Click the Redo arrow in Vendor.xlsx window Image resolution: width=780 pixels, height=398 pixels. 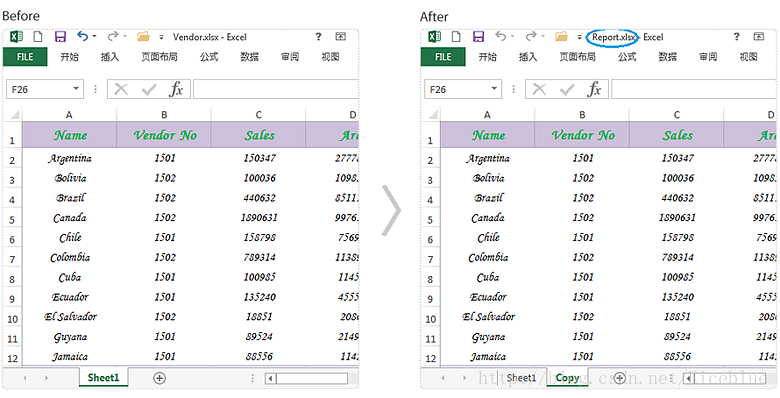click(113, 36)
